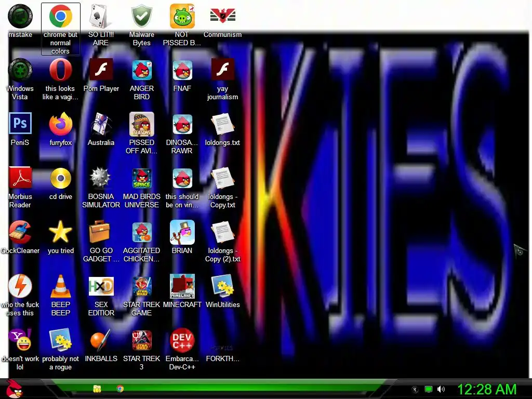
Task: Click the green monitor network tray icon
Action: point(429,389)
